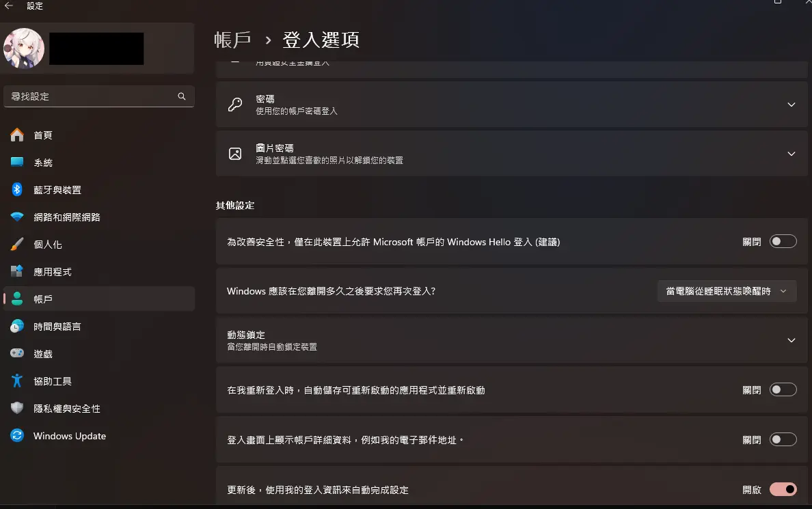Turn off 更新後使用我的登入資訊 toggle
The image size is (812, 509).
click(x=783, y=489)
